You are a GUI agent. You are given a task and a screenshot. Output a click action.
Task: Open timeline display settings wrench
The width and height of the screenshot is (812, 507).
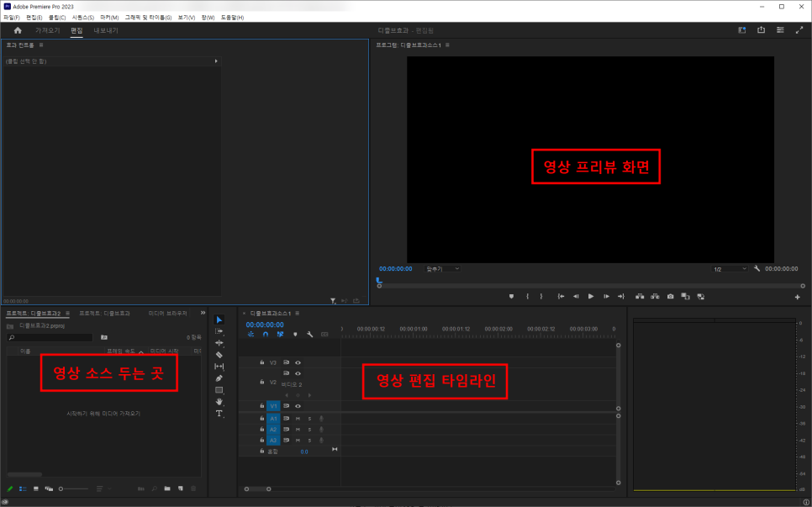309,335
